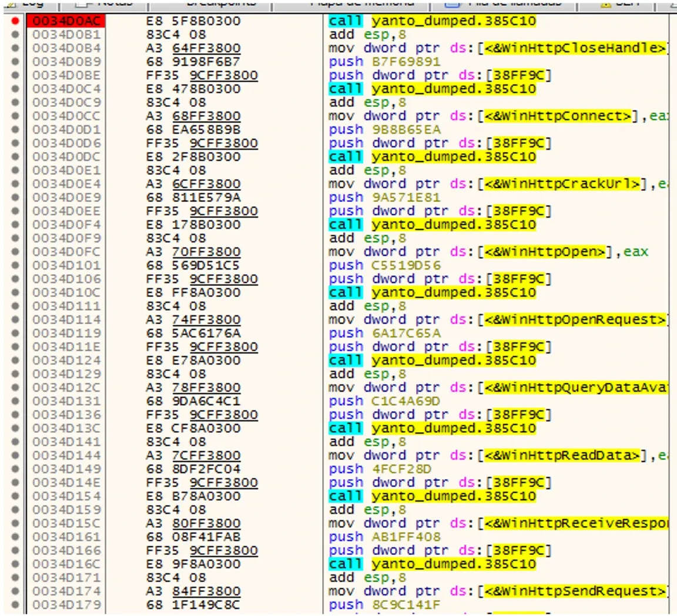
Task: Click the push dword ptr instruction at 0034D106
Action: (440, 279)
